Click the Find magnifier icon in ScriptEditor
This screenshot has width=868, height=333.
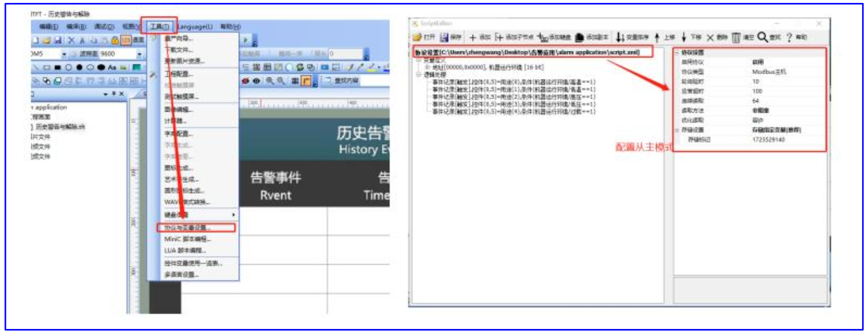click(x=762, y=37)
